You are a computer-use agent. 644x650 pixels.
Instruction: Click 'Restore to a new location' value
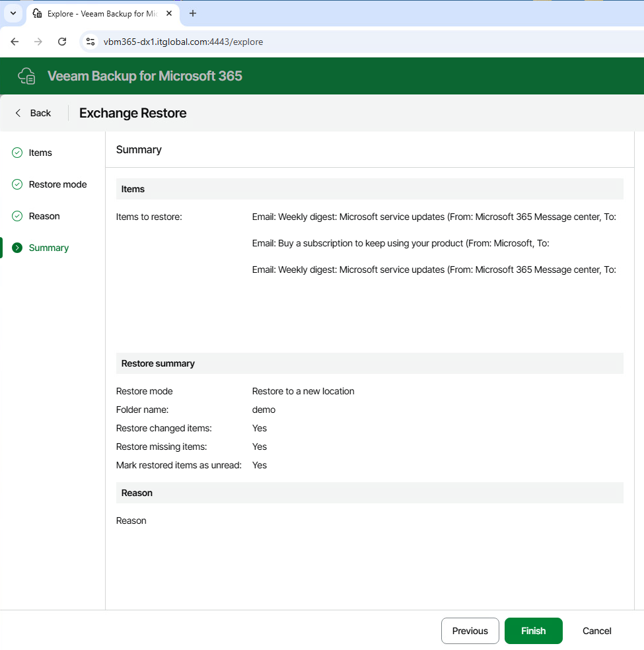(x=303, y=391)
